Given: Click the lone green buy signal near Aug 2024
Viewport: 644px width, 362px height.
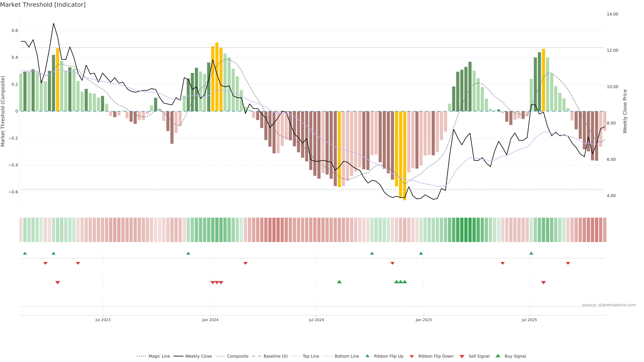Looking at the screenshot, I should [x=339, y=282].
